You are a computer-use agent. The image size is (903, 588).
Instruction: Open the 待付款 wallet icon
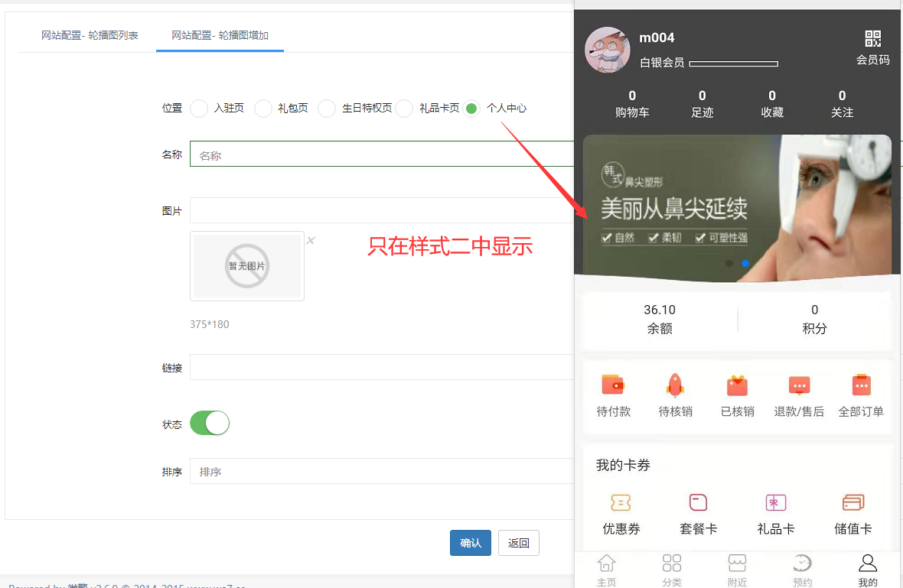pos(613,385)
